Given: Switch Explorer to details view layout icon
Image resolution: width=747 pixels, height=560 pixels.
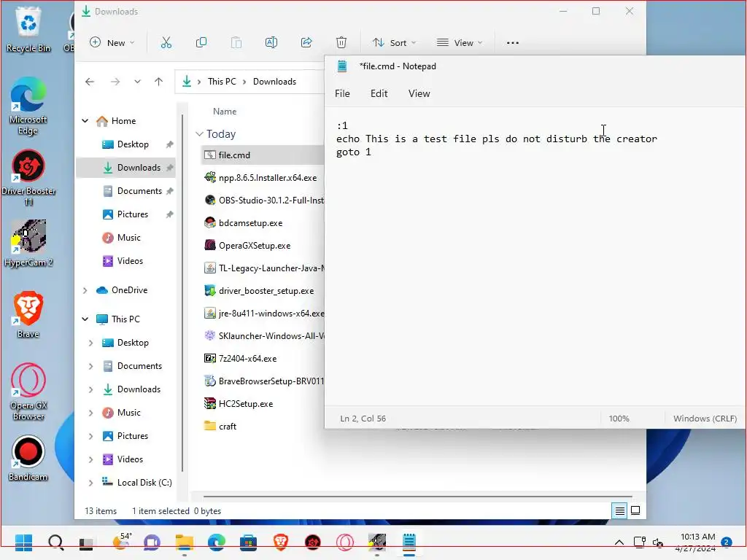Looking at the screenshot, I should [620, 511].
